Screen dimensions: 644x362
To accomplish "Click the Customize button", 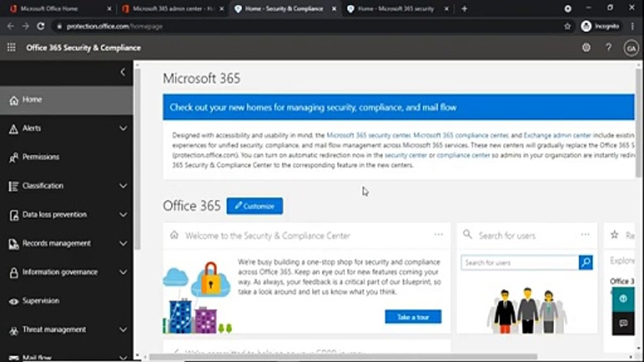I will (255, 206).
